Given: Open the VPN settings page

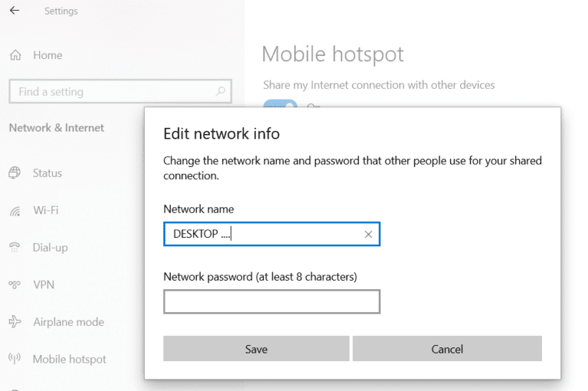Looking at the screenshot, I should (x=44, y=285).
